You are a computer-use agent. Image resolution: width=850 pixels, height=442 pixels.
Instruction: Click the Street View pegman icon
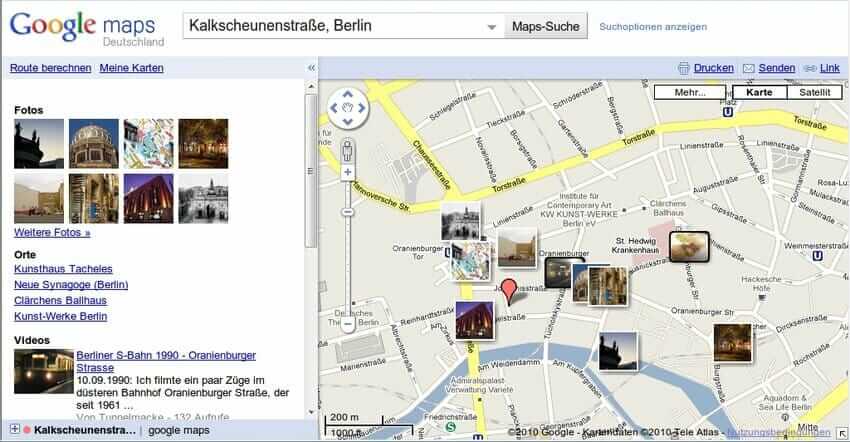(348, 151)
